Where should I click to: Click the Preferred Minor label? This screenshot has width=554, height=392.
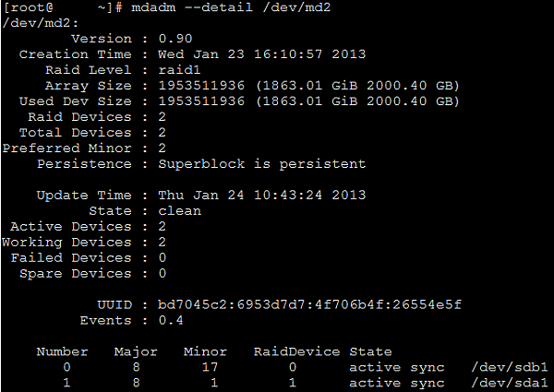[66, 148]
